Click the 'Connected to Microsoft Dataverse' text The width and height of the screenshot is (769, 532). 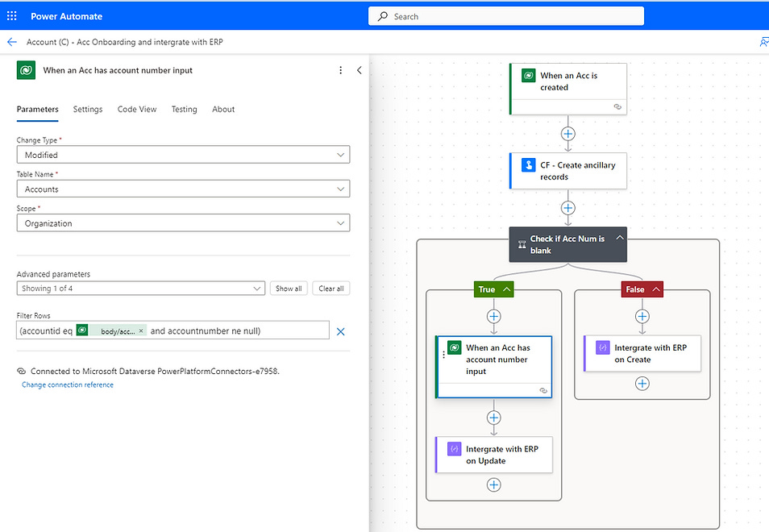point(155,371)
